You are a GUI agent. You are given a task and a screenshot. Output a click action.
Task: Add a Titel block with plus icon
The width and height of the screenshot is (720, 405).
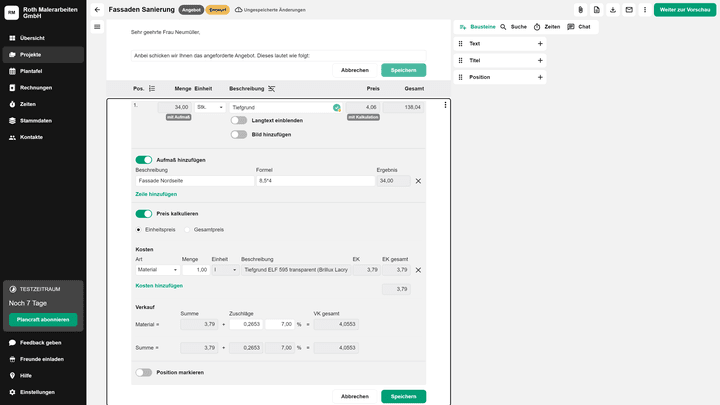point(540,60)
